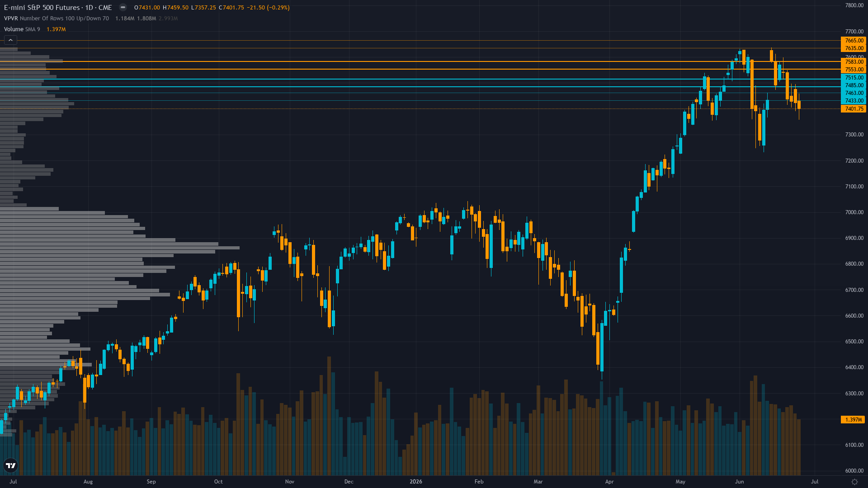Click the Oct label on time axis
The width and height of the screenshot is (868, 488).
[x=218, y=482]
